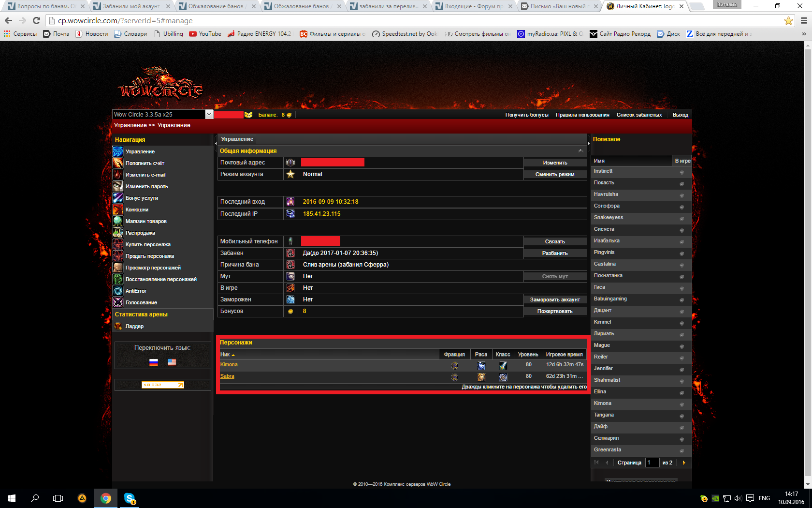Sort characters by the Ник column header

tap(225, 355)
